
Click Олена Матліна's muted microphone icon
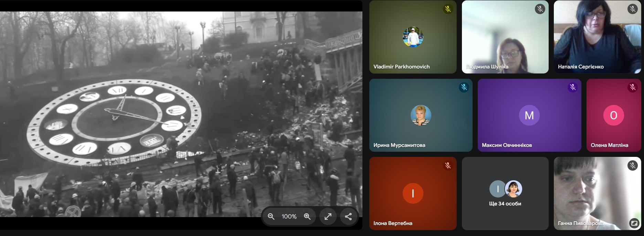[632, 87]
